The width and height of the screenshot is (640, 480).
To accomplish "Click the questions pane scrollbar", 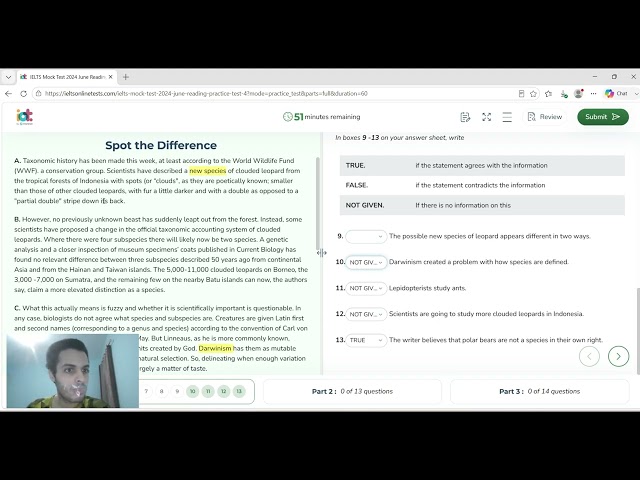I will [638, 331].
